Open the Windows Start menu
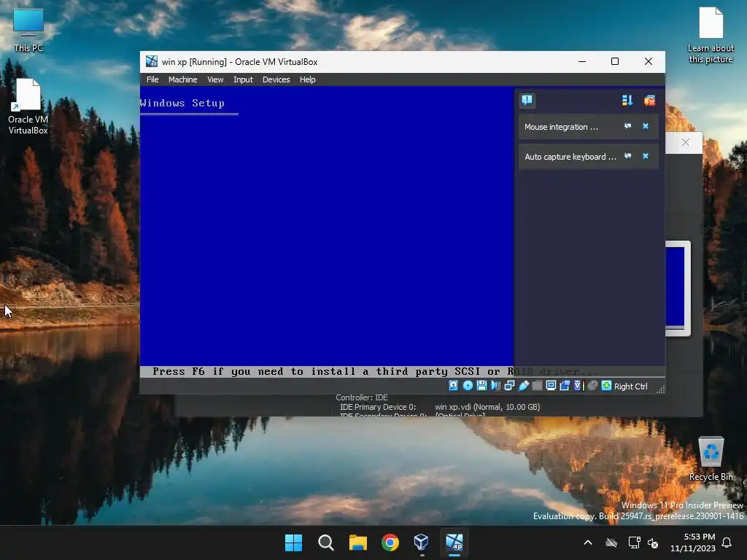The width and height of the screenshot is (747, 560). tap(293, 542)
